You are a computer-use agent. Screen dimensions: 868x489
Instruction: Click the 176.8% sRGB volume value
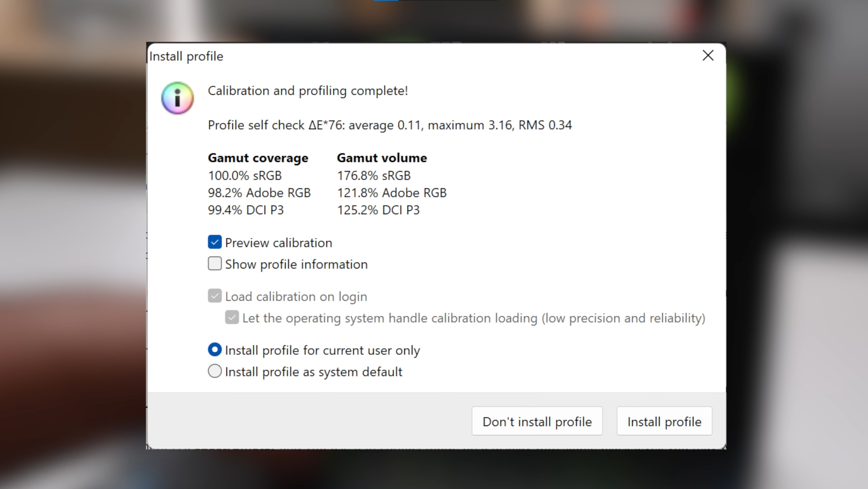pos(374,176)
